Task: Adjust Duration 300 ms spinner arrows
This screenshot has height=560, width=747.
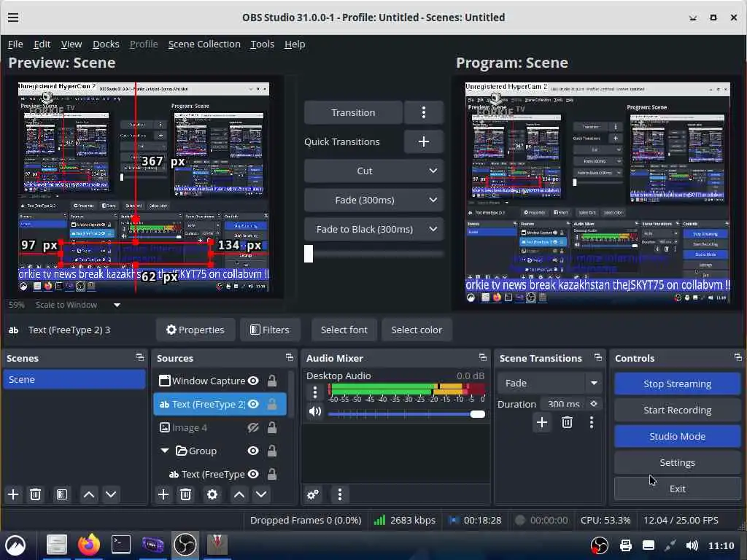Action: tap(594, 404)
